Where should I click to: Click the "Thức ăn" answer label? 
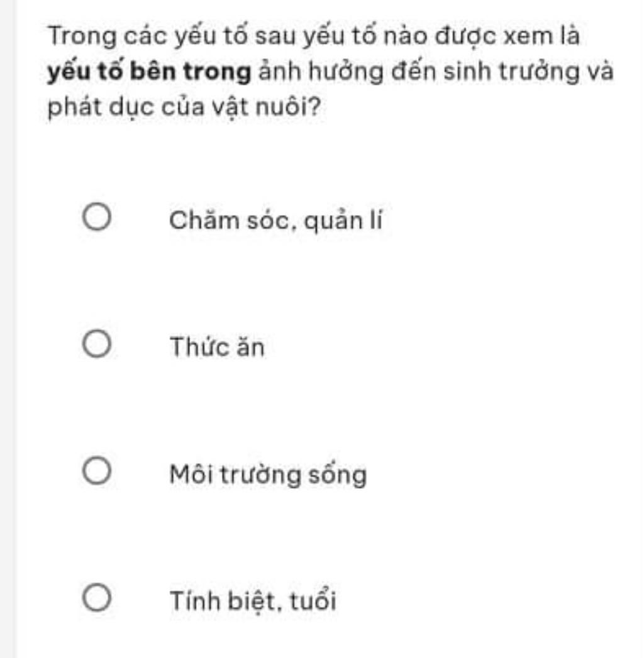coord(217,347)
